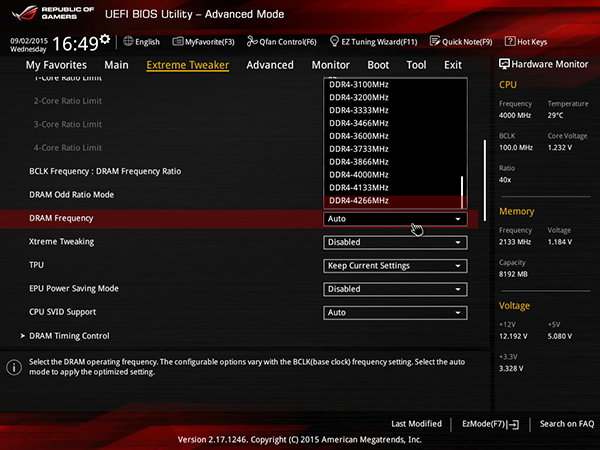This screenshot has width=600, height=450.
Task: Click the 4-Core Ratio Limit row
Action: point(68,148)
